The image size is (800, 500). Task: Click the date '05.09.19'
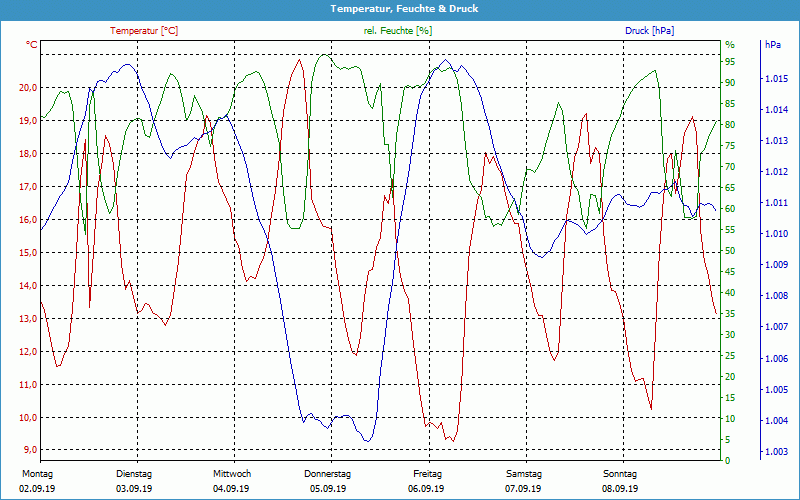(328, 489)
